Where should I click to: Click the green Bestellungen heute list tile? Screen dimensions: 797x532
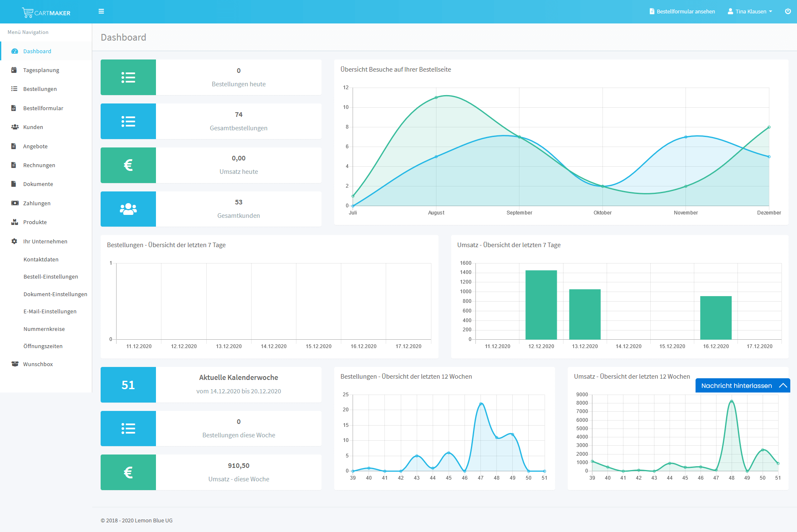pyautogui.click(x=128, y=77)
